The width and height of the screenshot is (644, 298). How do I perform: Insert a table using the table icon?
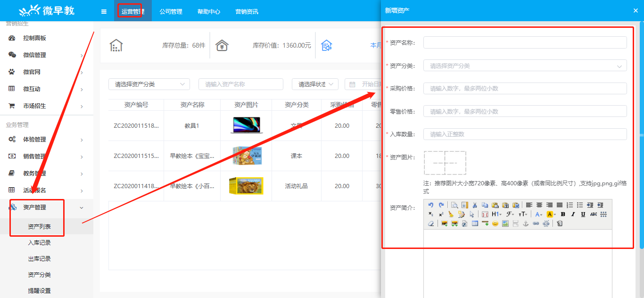pyautogui.click(x=475, y=223)
